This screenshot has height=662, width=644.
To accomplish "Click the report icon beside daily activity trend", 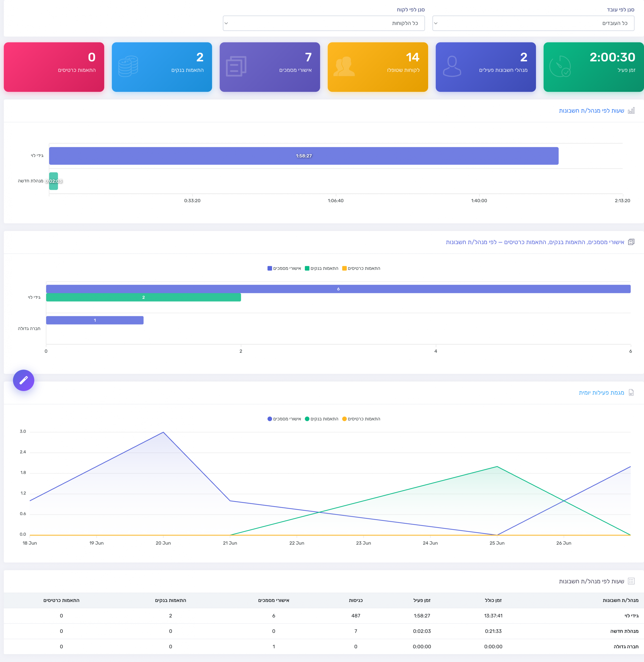I will 631,392.
